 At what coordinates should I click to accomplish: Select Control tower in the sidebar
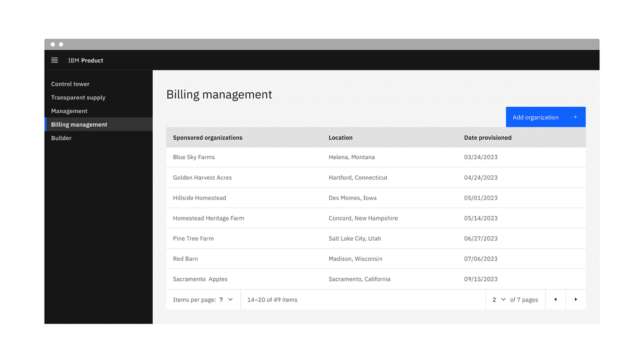coord(70,84)
